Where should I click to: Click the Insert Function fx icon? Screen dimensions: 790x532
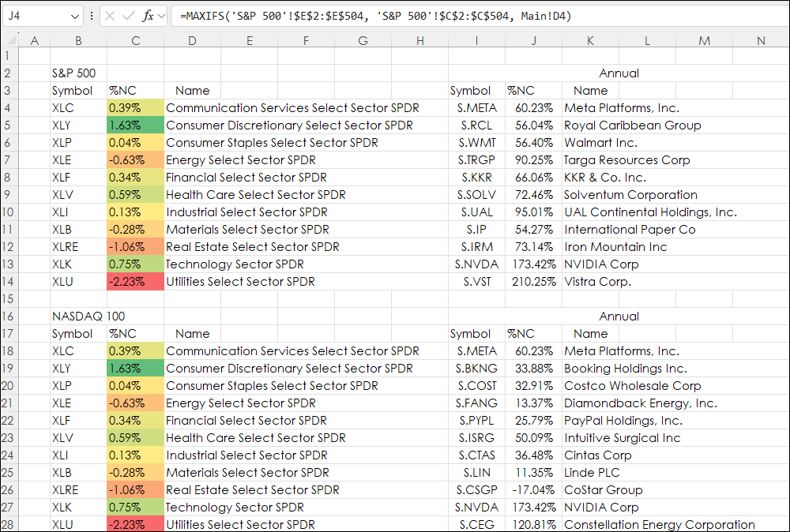click(x=149, y=16)
